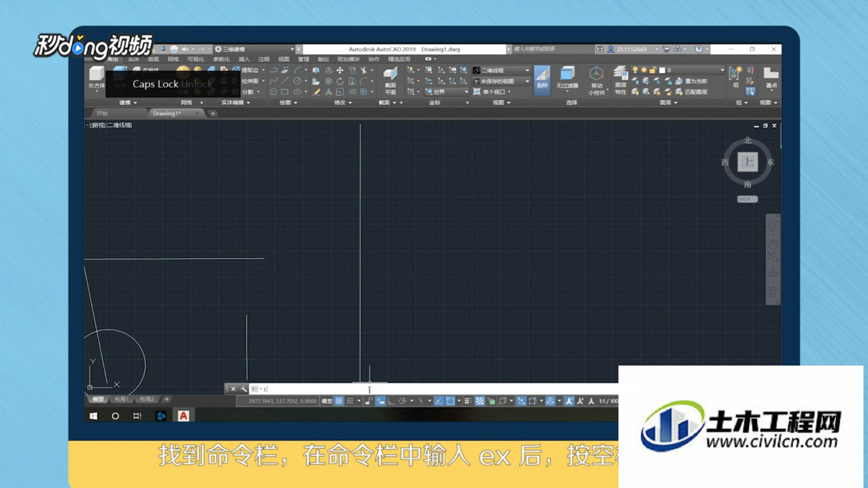Open the Help question mark icon

coord(698,49)
